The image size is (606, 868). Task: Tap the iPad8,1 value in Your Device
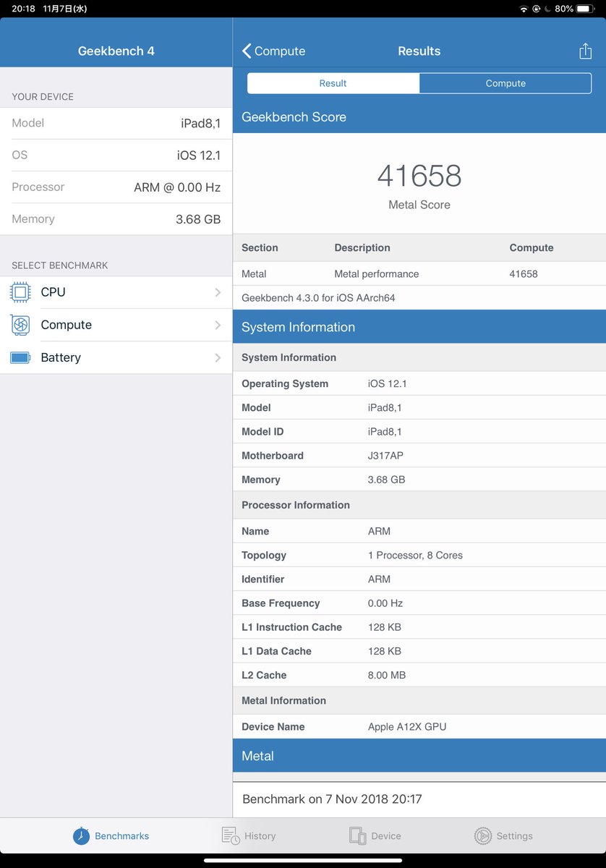click(x=200, y=124)
